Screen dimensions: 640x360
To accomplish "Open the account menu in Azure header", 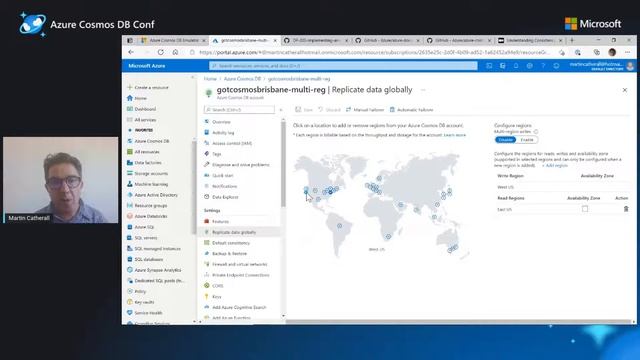I will [x=602, y=66].
